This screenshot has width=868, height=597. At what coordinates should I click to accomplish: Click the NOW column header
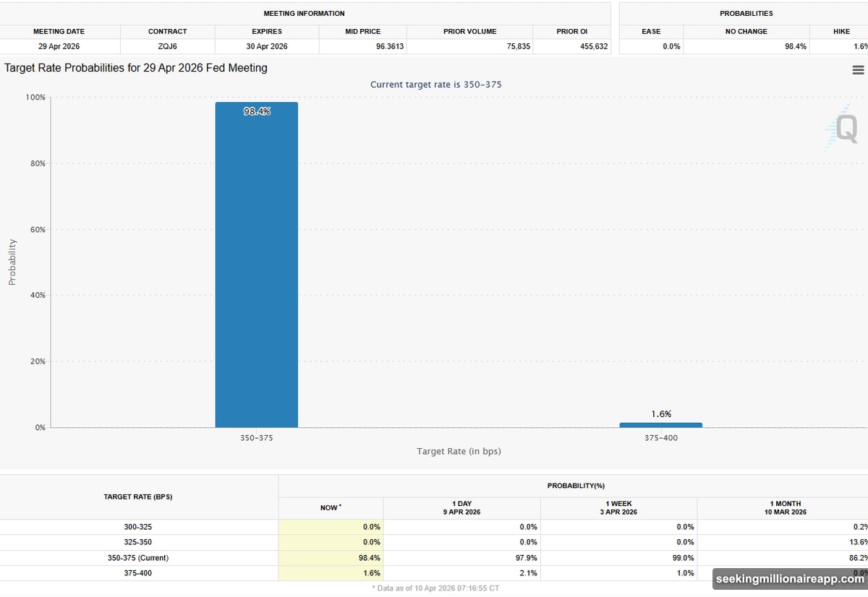click(330, 507)
